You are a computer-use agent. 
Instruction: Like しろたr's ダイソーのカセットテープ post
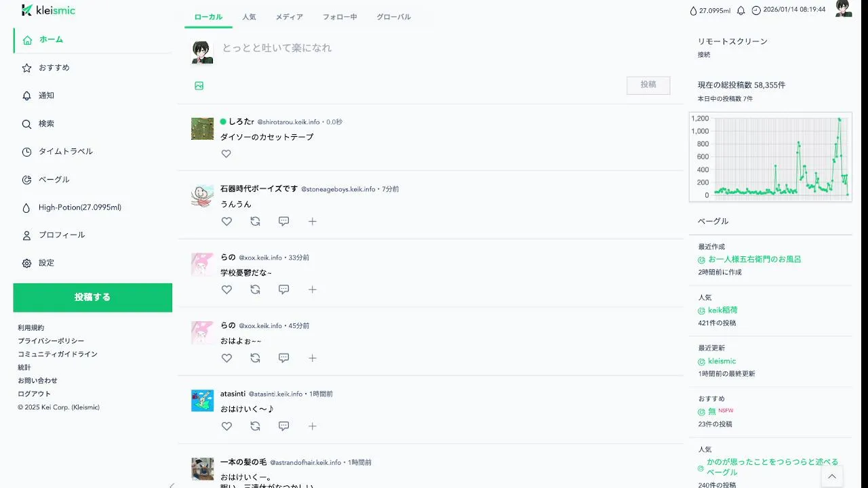tap(226, 154)
